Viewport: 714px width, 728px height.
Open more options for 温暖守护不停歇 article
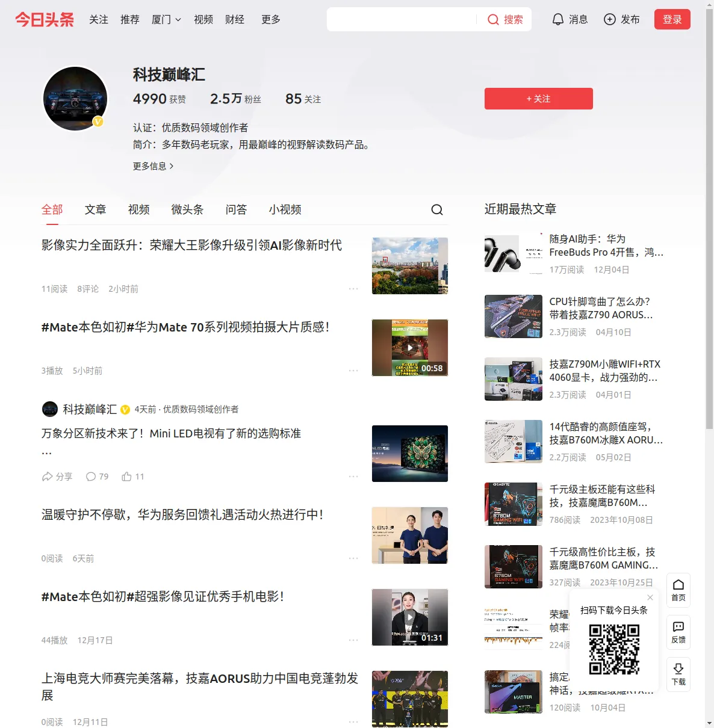coord(353,558)
